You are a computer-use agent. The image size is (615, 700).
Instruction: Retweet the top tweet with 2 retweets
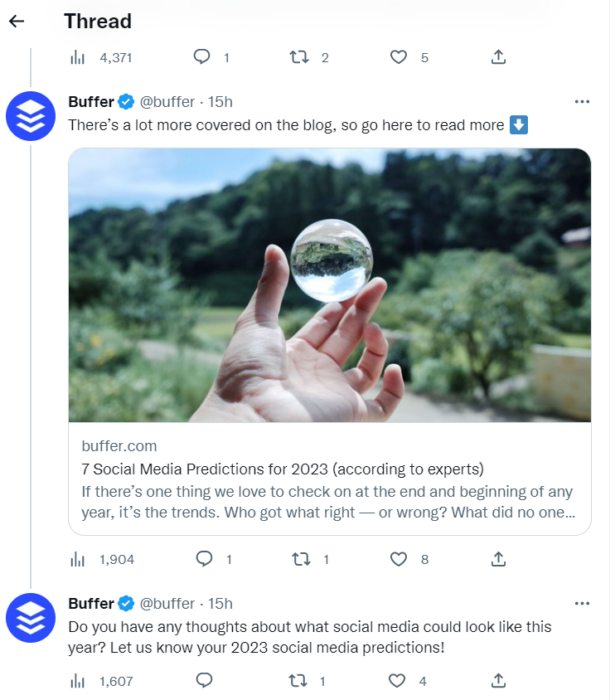pos(299,57)
